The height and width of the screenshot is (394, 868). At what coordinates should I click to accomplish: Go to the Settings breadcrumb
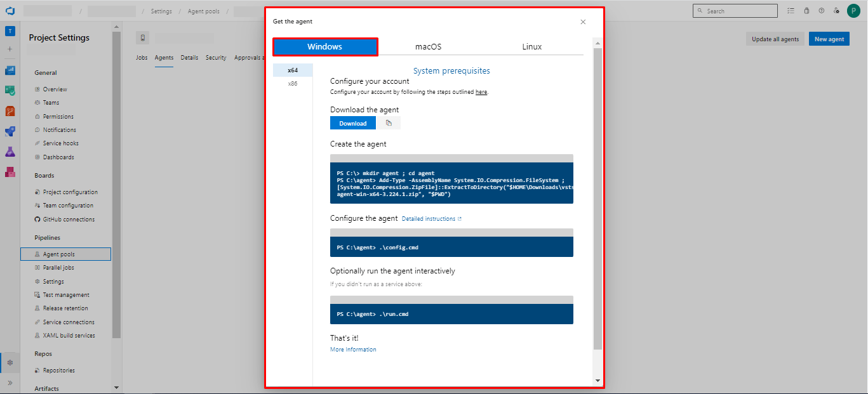tap(161, 11)
